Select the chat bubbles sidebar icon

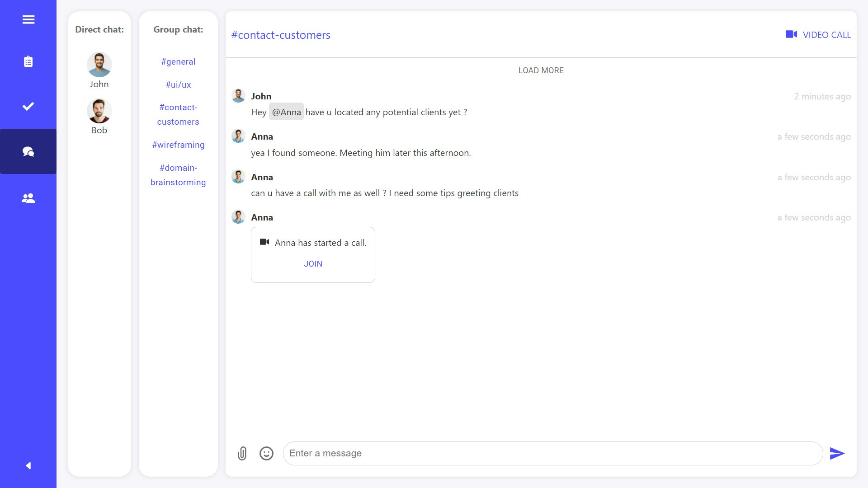(28, 151)
